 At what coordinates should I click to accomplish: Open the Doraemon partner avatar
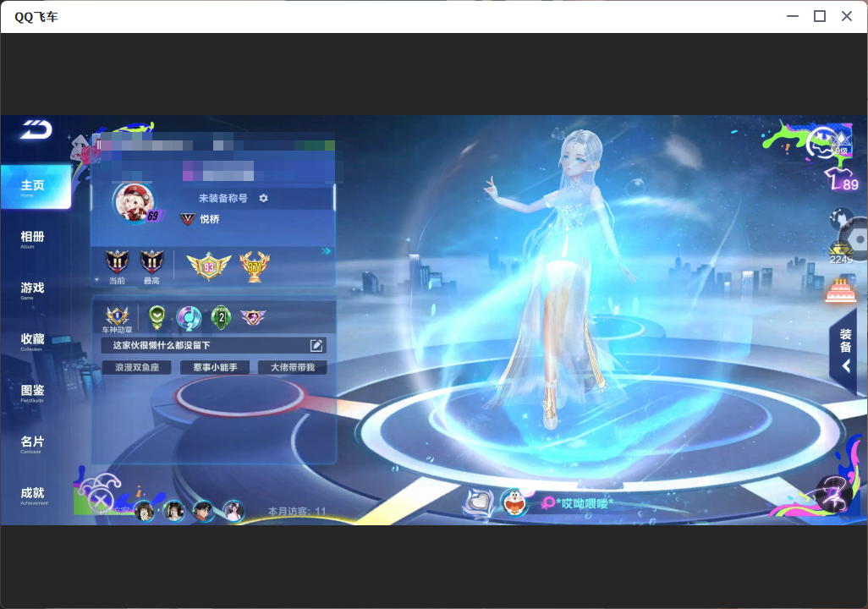coord(515,502)
